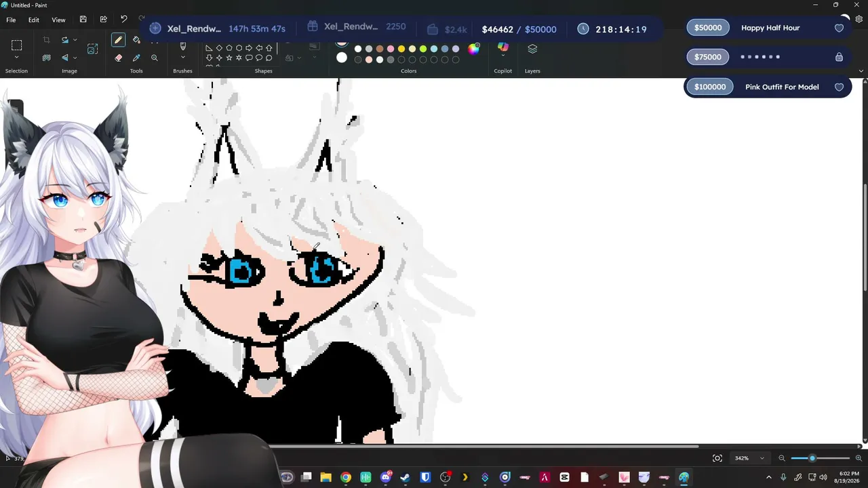The width and height of the screenshot is (868, 488).
Task: Select the white color swatch
Action: 358,49
